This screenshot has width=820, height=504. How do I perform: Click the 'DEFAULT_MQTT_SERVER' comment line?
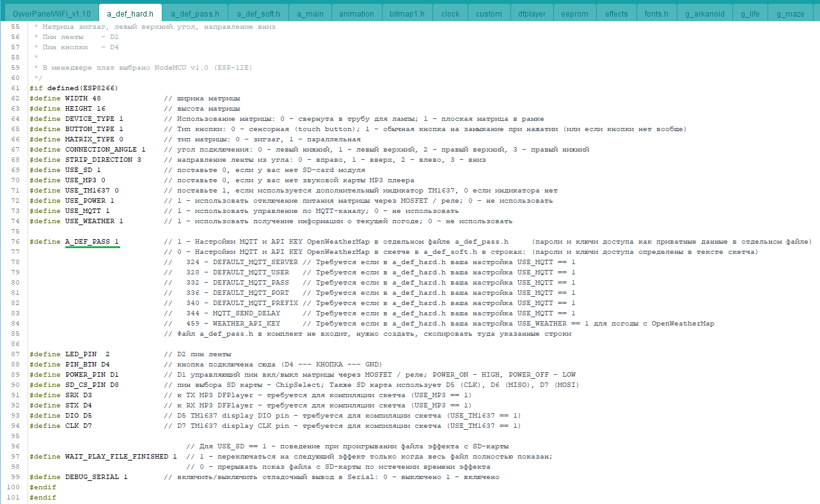370,262
